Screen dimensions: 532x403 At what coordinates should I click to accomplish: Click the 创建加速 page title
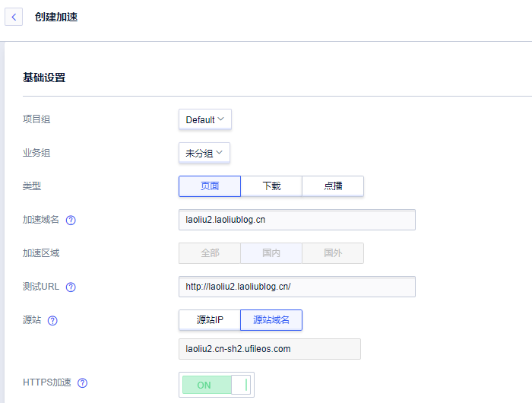pyautogui.click(x=56, y=17)
